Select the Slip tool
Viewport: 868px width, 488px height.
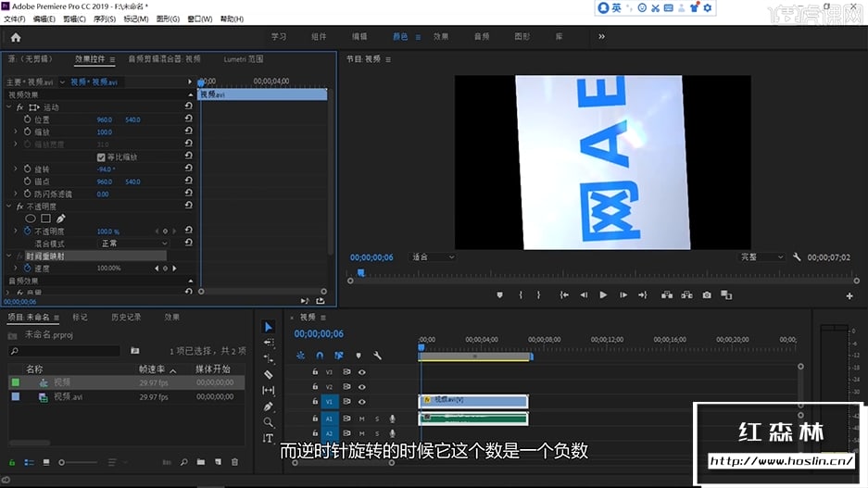(x=269, y=390)
